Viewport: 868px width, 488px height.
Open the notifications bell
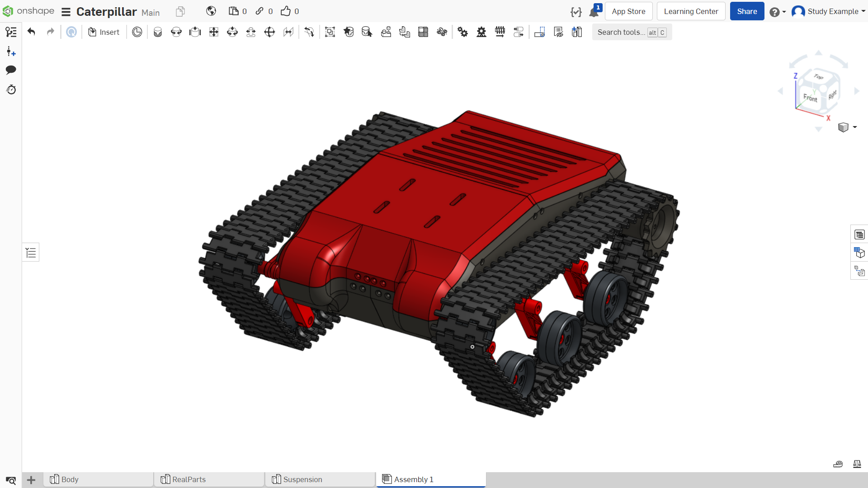click(594, 12)
